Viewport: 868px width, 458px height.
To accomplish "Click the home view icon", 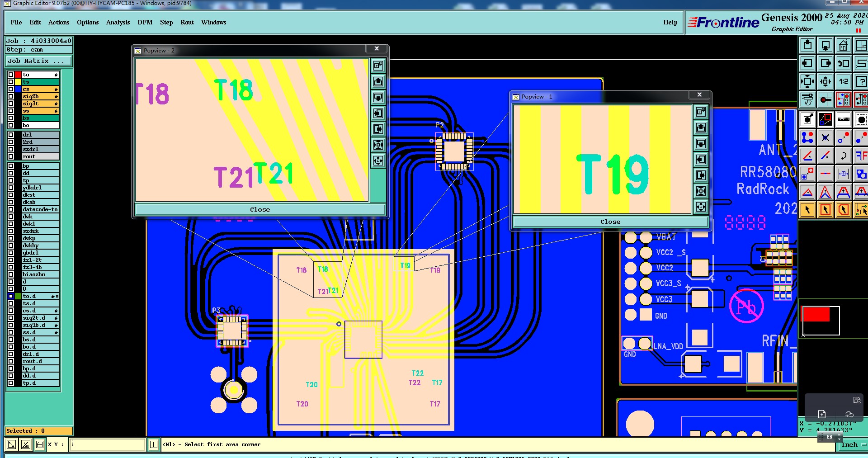I will coord(844,45).
